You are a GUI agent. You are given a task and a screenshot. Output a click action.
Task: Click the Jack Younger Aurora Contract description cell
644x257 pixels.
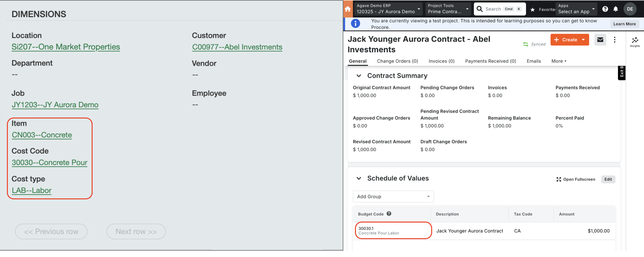470,231
